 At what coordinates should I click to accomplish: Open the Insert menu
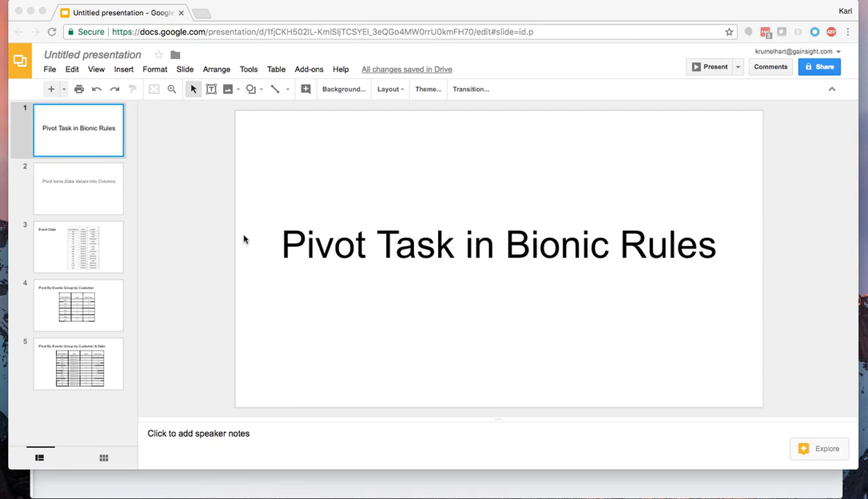point(124,69)
